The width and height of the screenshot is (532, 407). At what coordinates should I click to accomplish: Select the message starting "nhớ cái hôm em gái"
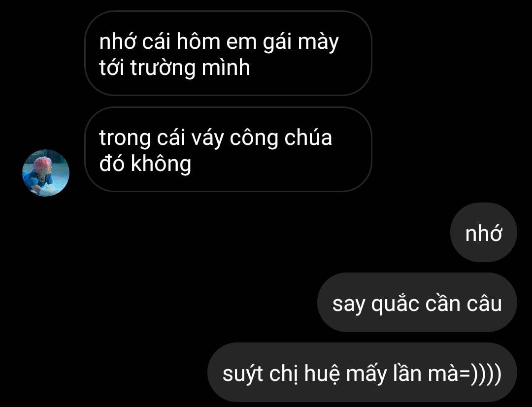228,53
